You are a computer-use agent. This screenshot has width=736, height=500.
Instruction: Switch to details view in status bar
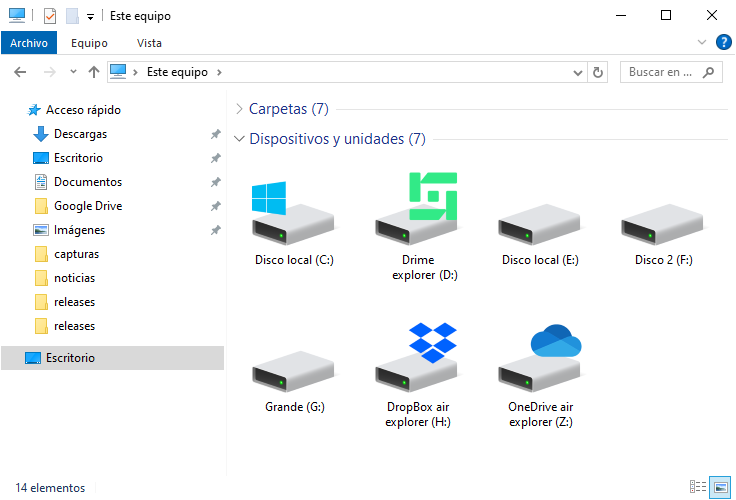point(698,487)
